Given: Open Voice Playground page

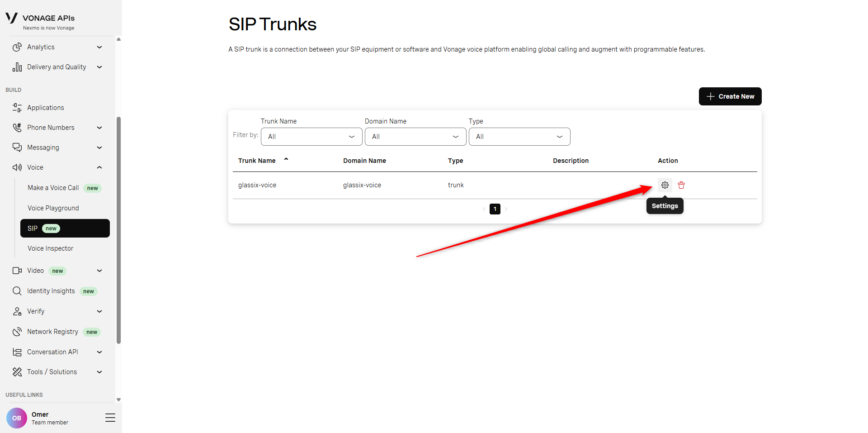Looking at the screenshot, I should [53, 208].
